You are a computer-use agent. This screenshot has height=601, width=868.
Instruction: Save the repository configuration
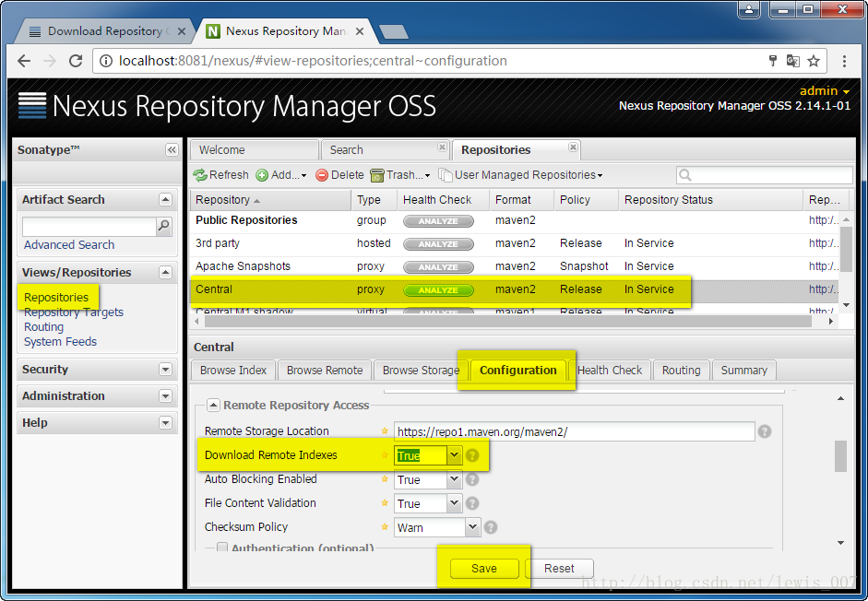pyautogui.click(x=484, y=569)
